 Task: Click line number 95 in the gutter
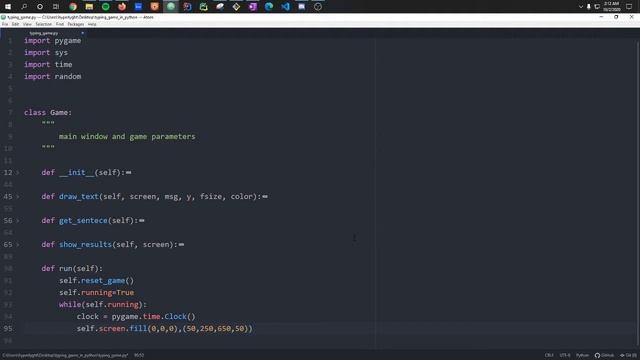pos(8,329)
